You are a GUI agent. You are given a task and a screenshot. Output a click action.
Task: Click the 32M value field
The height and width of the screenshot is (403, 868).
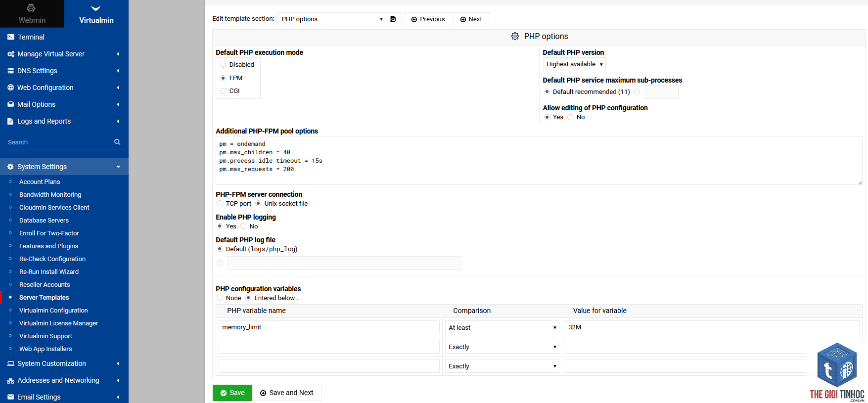pos(712,327)
